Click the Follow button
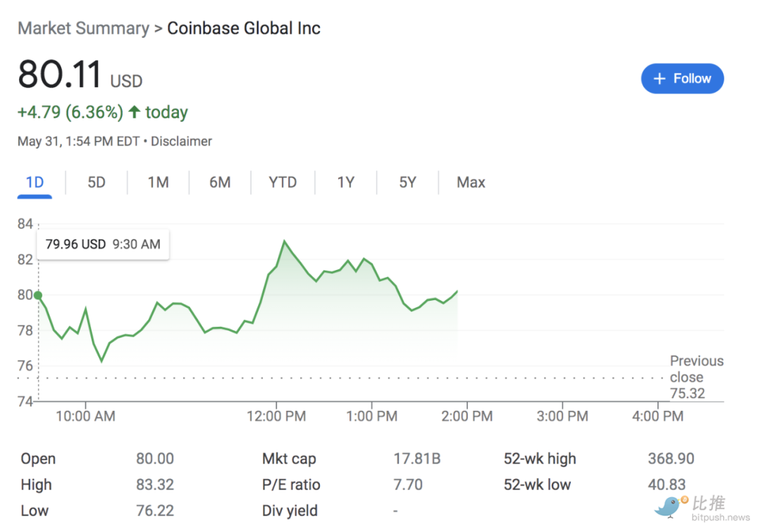 (682, 79)
